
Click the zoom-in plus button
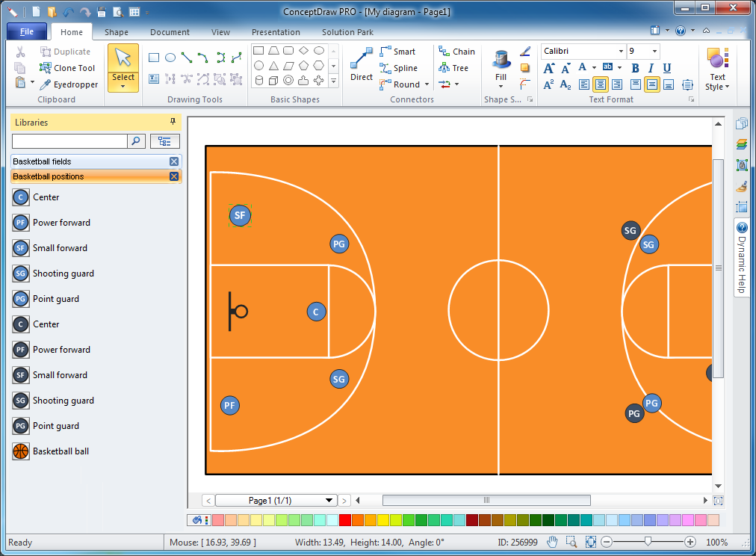tap(690, 542)
